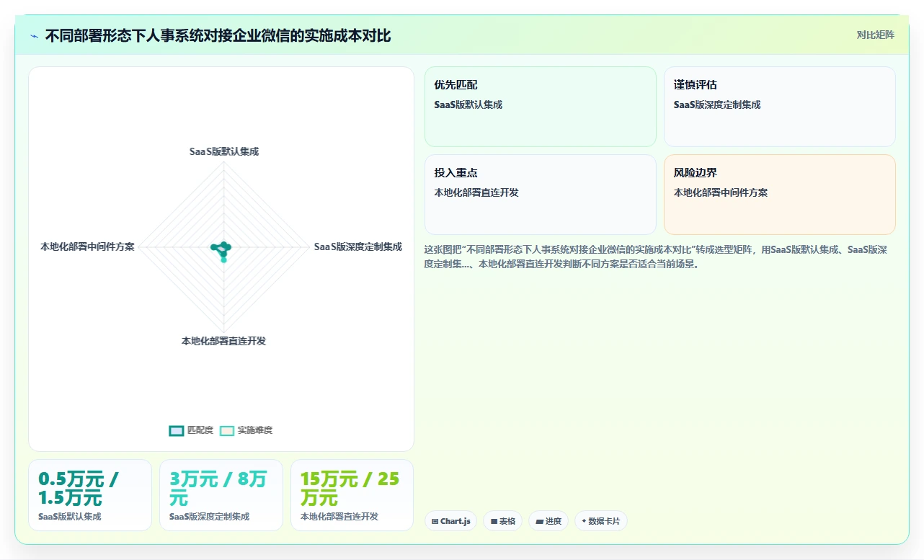Viewport: 924px width, 560px height.
Task: Toggle the 匹配度 legend swatch
Action: pos(177,430)
